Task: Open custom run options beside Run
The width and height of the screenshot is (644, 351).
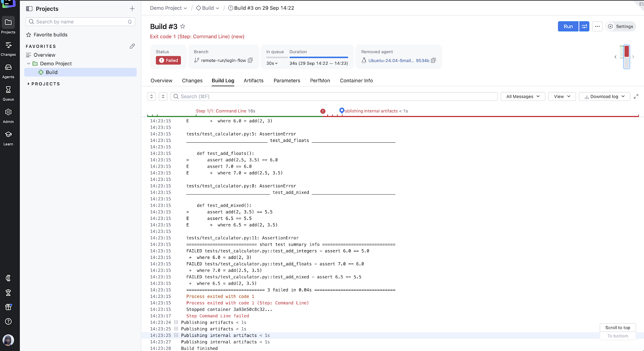Action: [x=584, y=27]
